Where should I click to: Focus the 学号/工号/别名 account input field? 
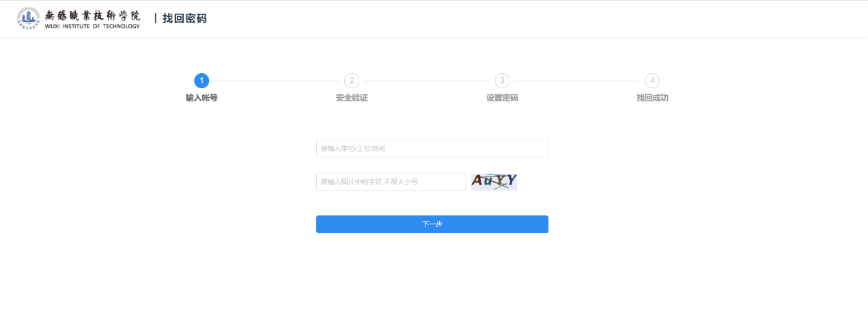click(x=432, y=148)
